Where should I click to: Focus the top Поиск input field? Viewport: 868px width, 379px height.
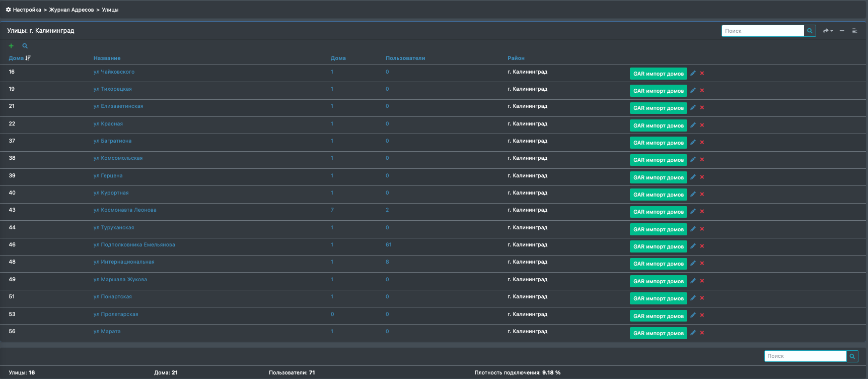pos(763,31)
